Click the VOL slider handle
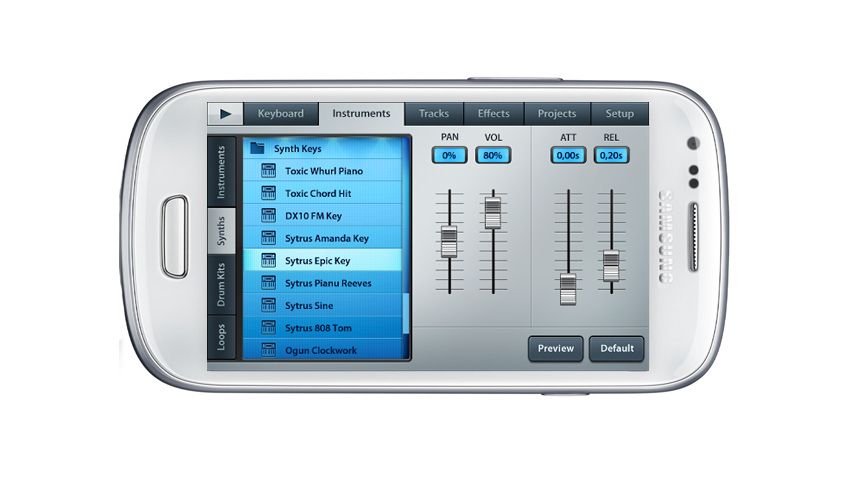Viewport: 850px width, 478px height. (x=493, y=213)
